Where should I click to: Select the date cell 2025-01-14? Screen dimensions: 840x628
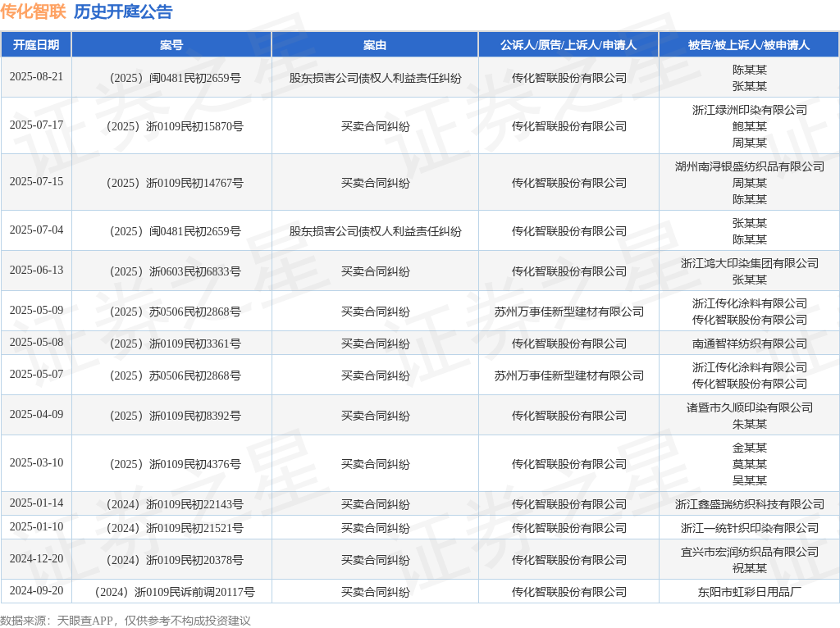point(36,503)
